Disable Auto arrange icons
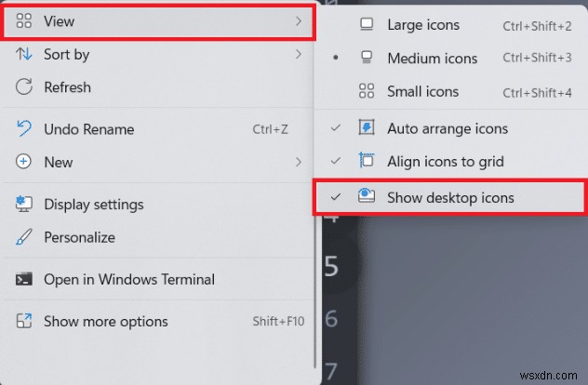The height and width of the screenshot is (385, 588). click(x=336, y=128)
